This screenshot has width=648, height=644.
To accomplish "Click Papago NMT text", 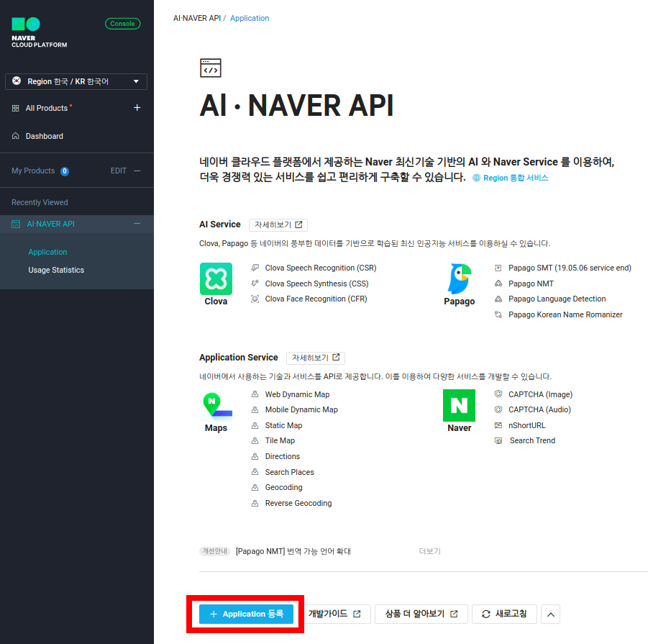I will 531,284.
